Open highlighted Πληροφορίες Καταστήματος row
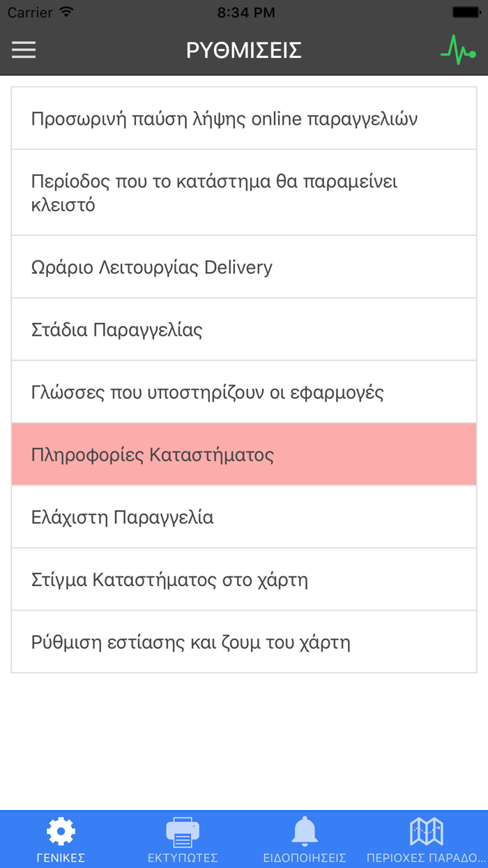This screenshot has width=488, height=868. pyautogui.click(x=244, y=455)
